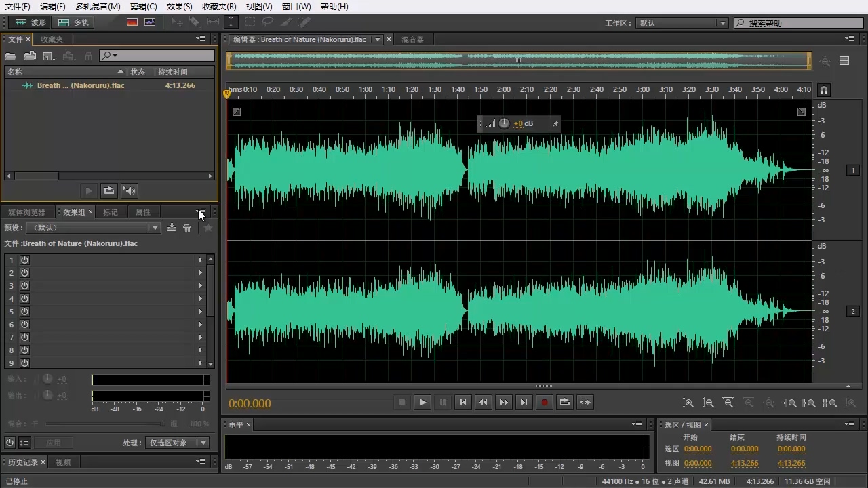The width and height of the screenshot is (868, 488).
Task: Open the 预设 presets dropdown
Action: (93, 228)
